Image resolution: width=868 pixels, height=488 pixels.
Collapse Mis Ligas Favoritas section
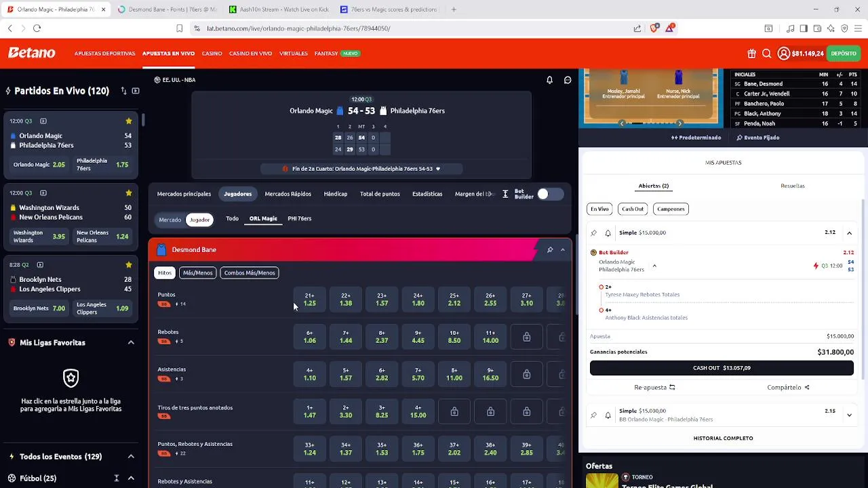coord(131,343)
